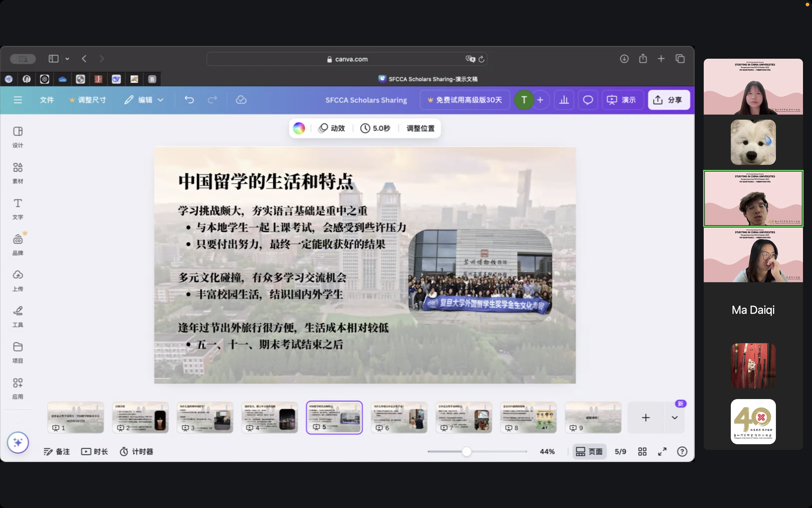
Task: Toggle the Pages (页面) thumbnail view
Action: tap(589, 452)
